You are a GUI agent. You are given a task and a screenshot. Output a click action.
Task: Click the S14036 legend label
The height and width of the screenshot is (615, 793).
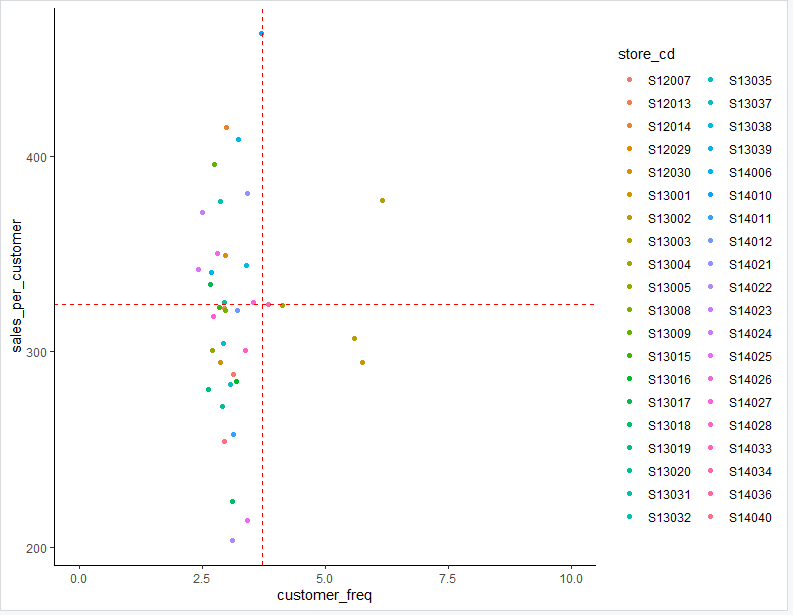pos(750,495)
